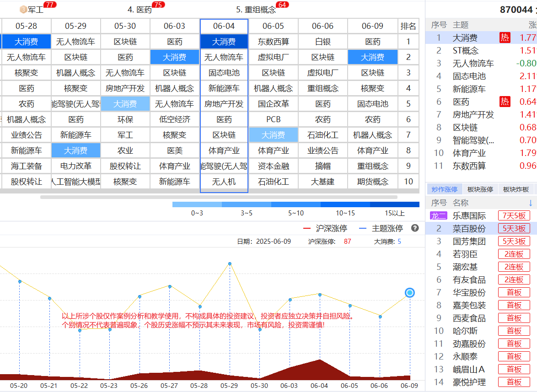
Task: Select the 西麦食品 stock name
Action: [469, 318]
